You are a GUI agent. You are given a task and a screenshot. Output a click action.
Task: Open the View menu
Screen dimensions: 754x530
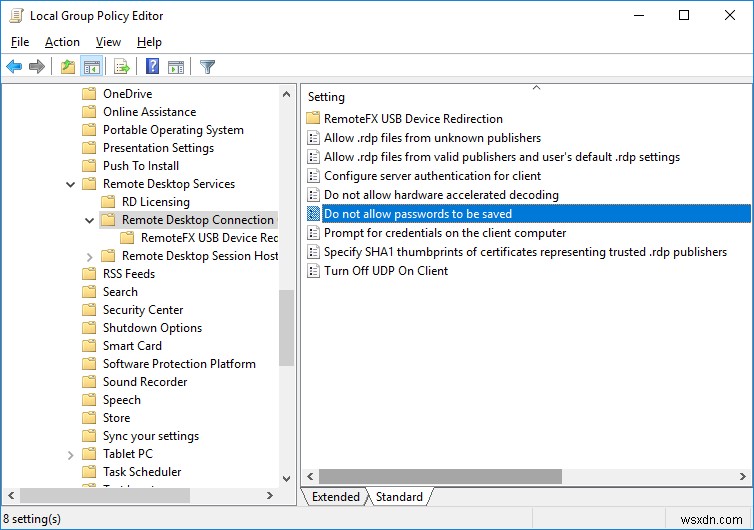coord(108,42)
